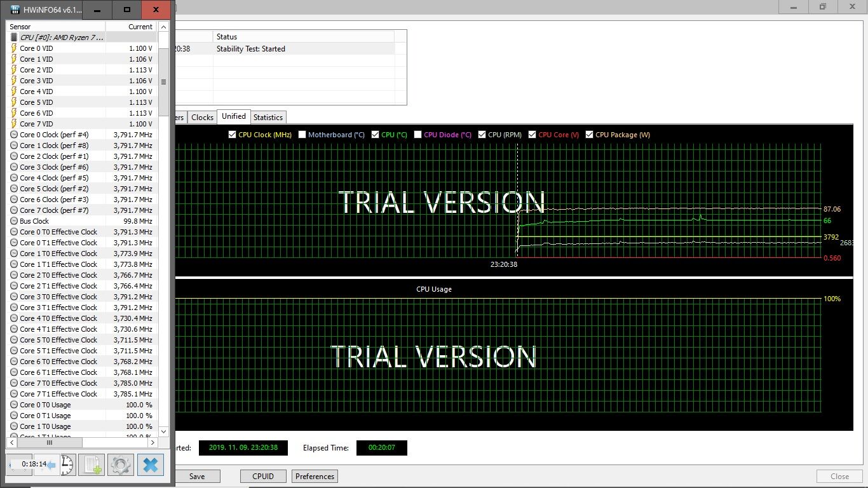Open the Statistics tab

268,118
